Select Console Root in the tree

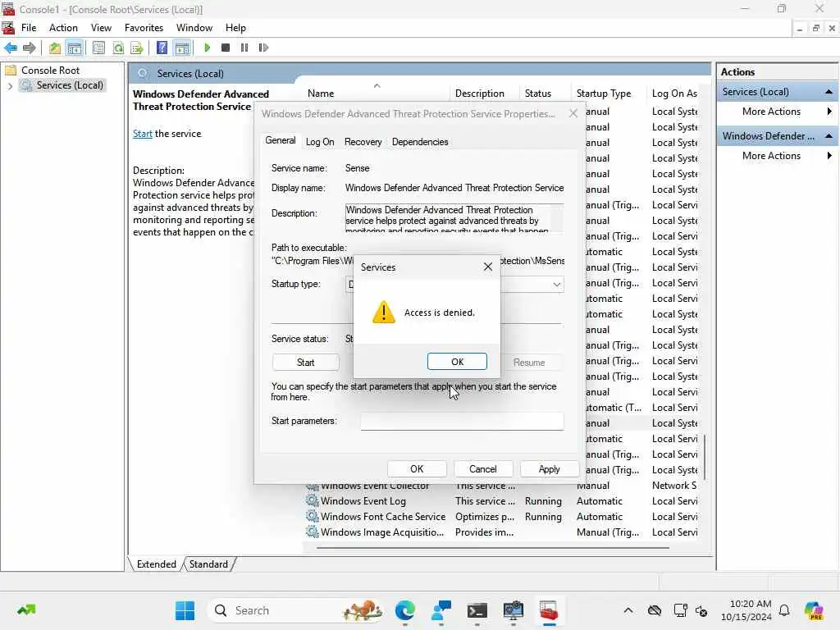tap(50, 71)
